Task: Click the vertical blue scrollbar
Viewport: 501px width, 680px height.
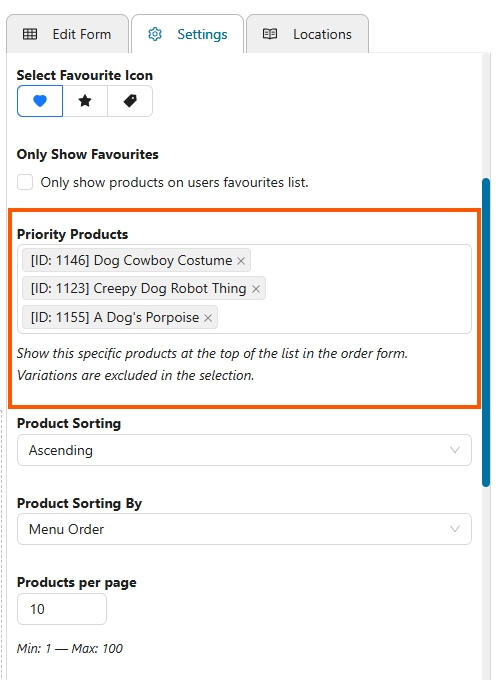Action: 486,332
